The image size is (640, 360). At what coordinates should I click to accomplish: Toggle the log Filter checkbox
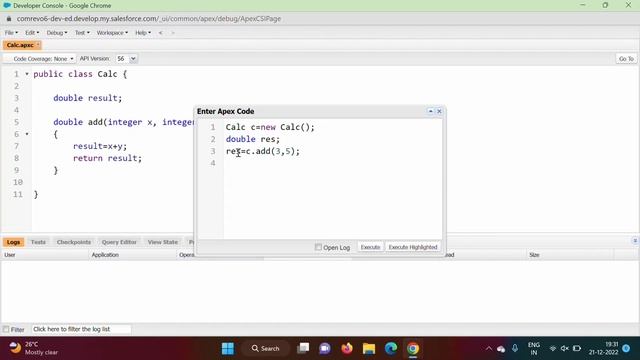coord(6,329)
